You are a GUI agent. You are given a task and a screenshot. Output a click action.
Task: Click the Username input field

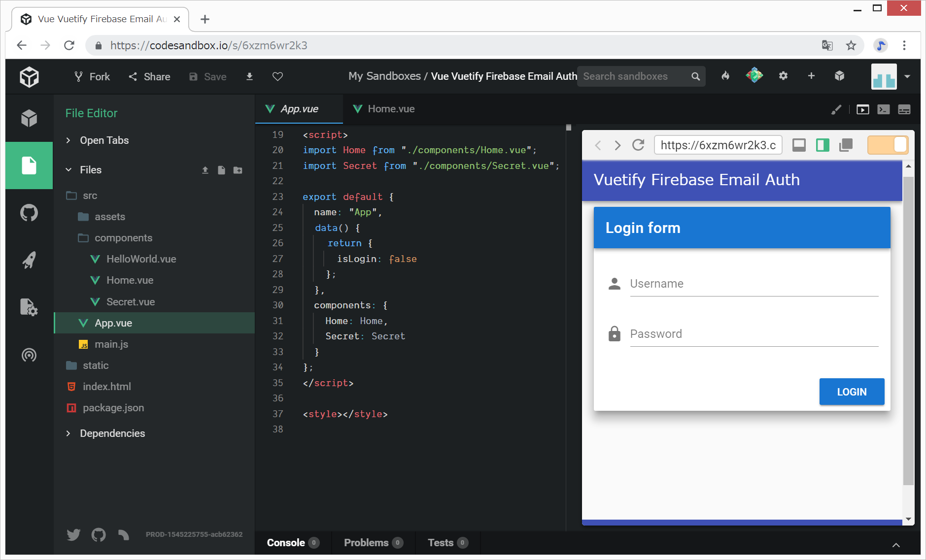(754, 284)
